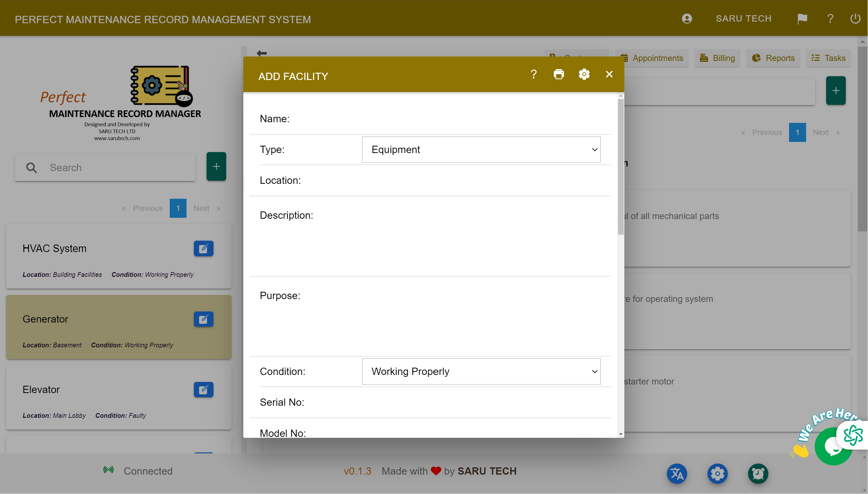The width and height of the screenshot is (868, 494).
Task: Click Next in right panel pagination
Action: [x=820, y=133]
